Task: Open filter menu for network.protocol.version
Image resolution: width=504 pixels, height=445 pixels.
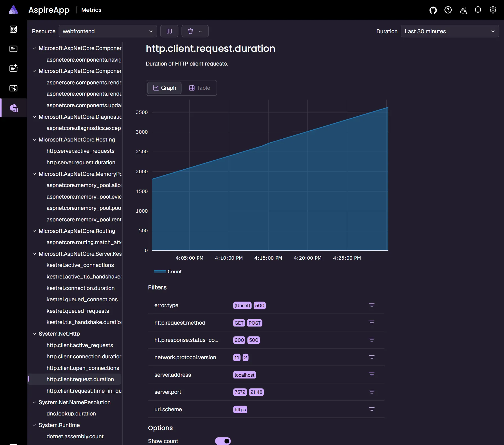Action: point(372,357)
